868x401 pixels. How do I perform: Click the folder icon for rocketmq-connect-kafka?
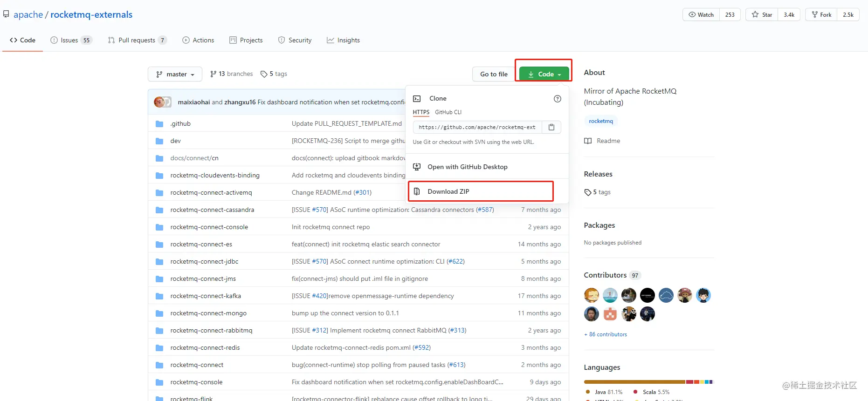click(159, 296)
